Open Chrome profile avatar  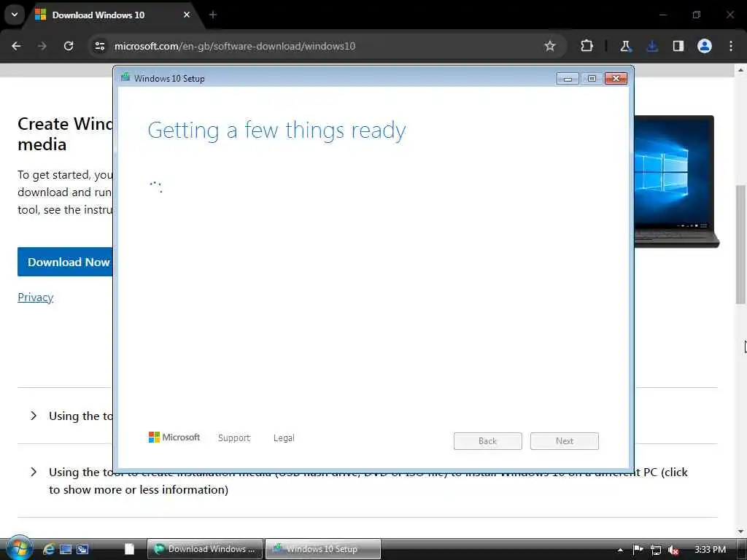(705, 46)
